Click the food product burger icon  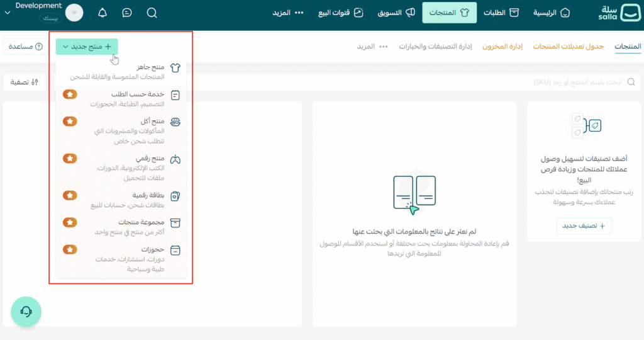tap(176, 123)
